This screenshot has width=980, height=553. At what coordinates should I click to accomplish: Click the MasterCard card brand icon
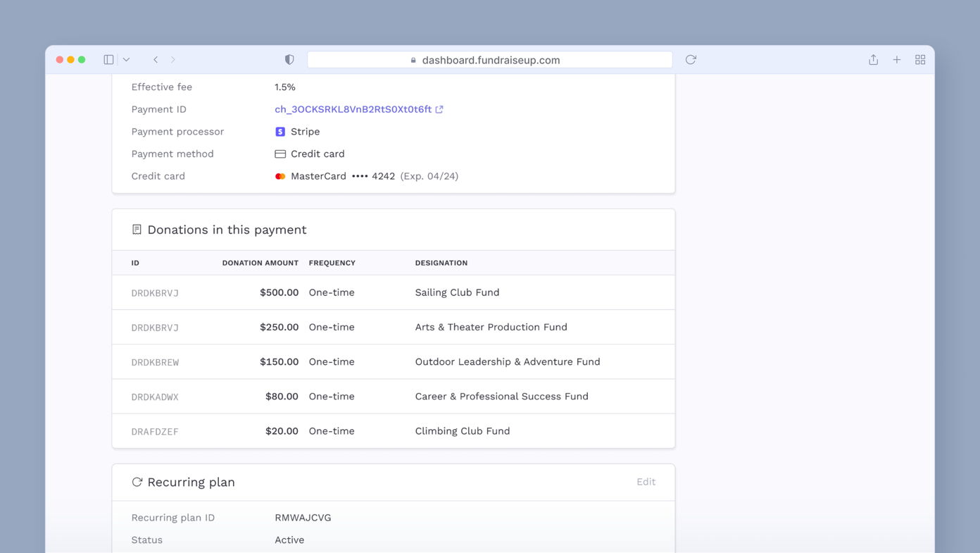(x=279, y=176)
